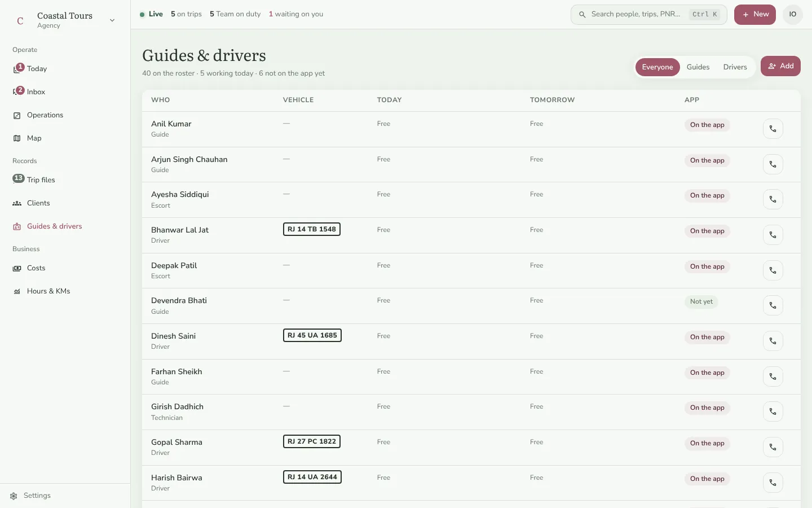Click the '5 Team on duty' status
This screenshot has height=508, width=812.
pyautogui.click(x=235, y=14)
